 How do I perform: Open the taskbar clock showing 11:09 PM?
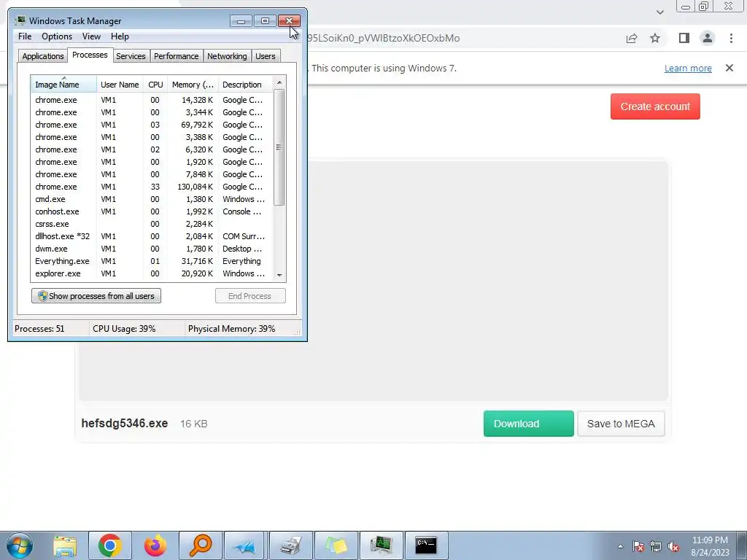pos(710,546)
